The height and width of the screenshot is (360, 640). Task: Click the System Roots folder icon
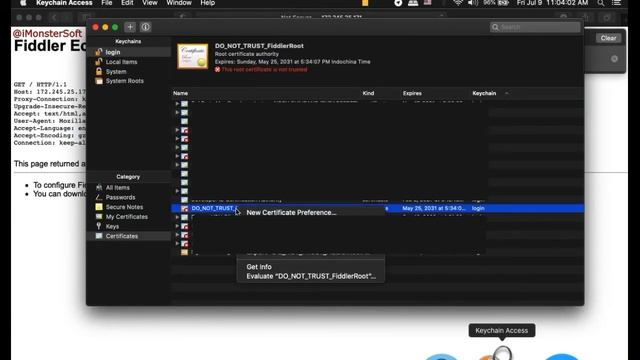click(99, 81)
